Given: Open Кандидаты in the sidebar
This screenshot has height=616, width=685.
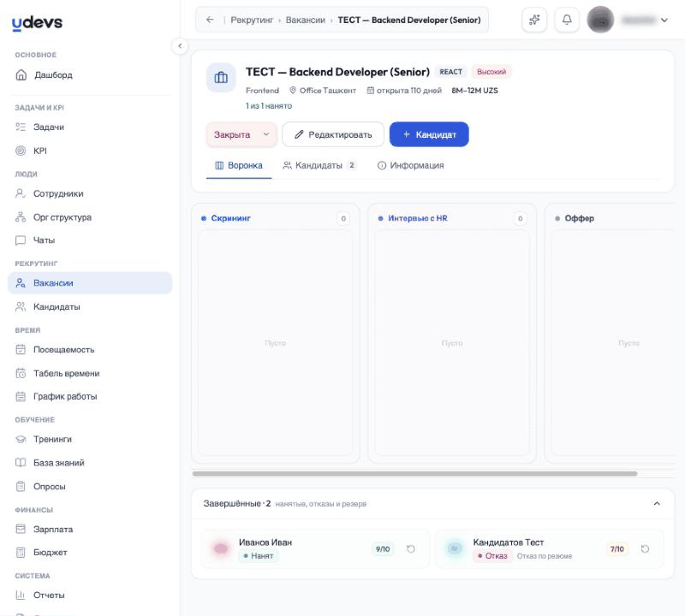Looking at the screenshot, I should pyautogui.click(x=90, y=306).
